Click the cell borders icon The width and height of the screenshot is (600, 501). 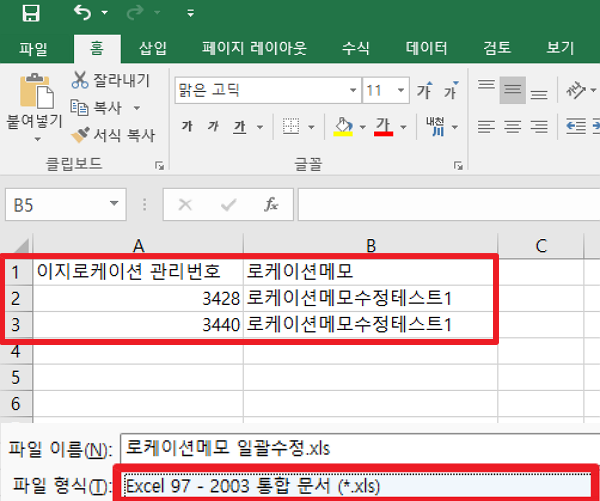click(x=291, y=126)
